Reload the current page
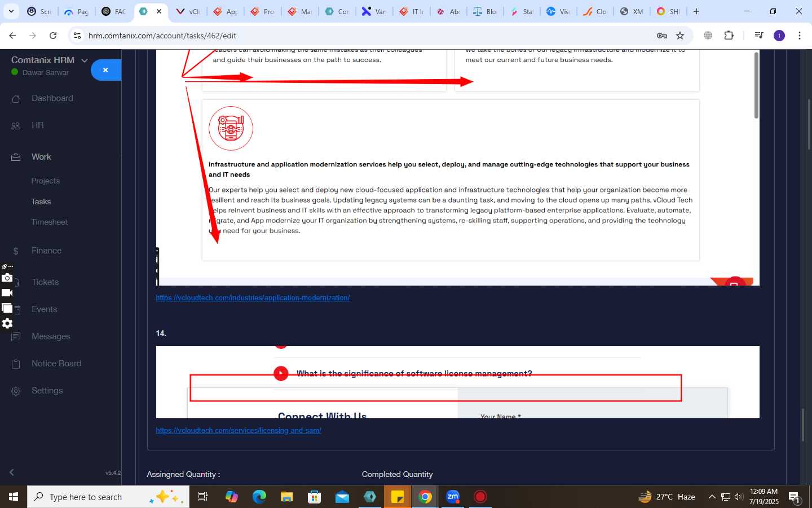 53,36
